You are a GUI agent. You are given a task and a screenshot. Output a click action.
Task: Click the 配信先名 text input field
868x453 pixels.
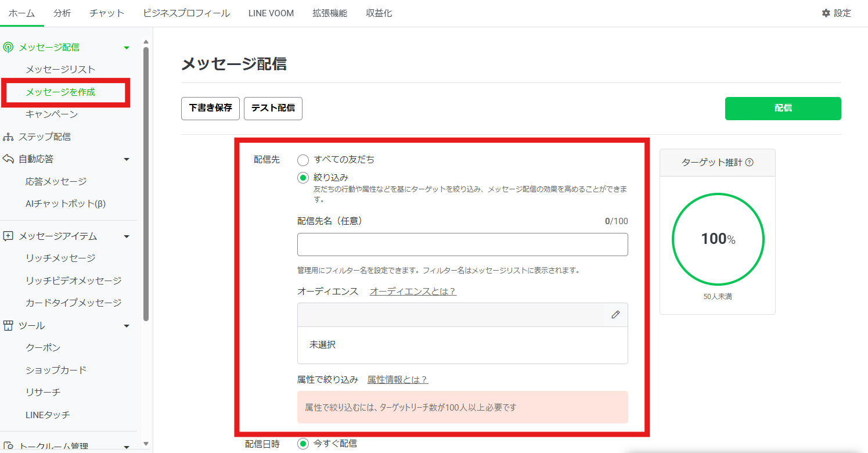462,245
